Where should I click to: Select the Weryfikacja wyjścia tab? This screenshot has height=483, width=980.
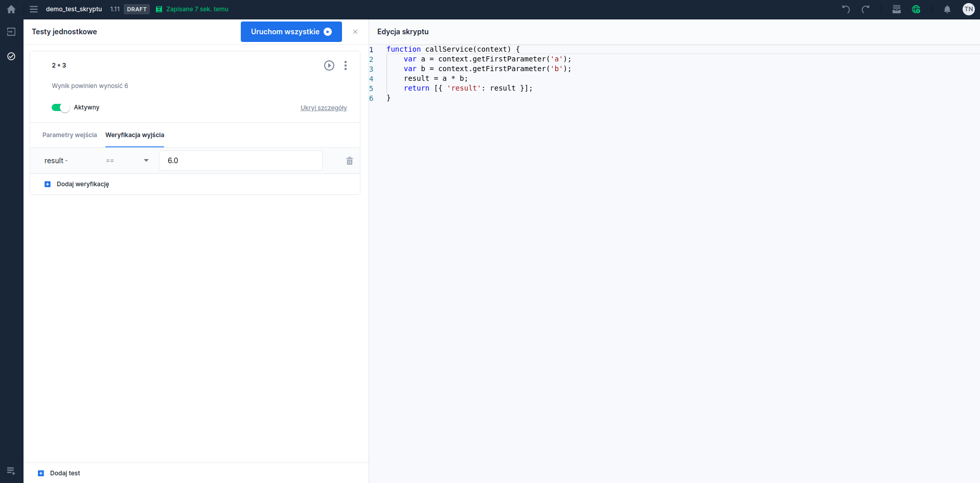(x=134, y=135)
